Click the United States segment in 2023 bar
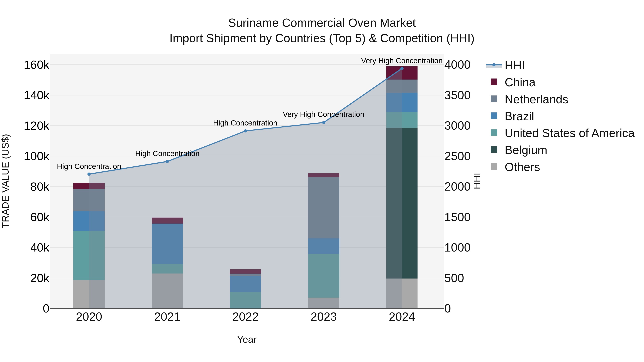644x362 pixels. pyautogui.click(x=323, y=276)
